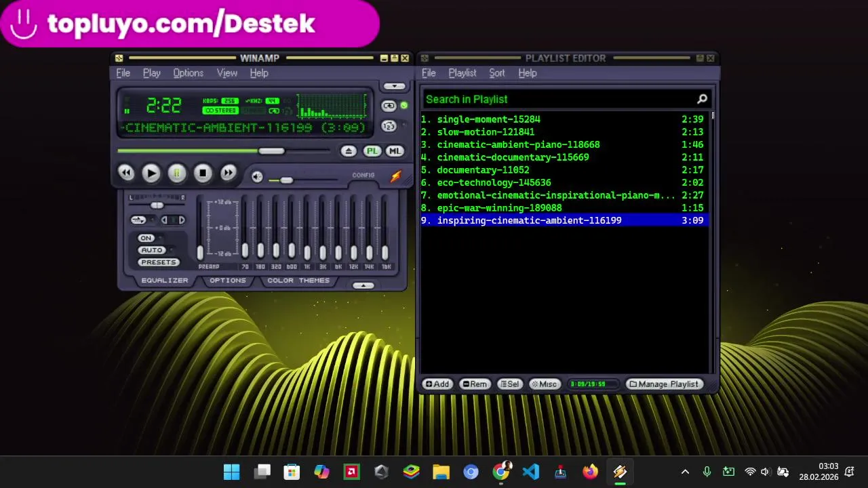
Task: Start playback with the Play button
Action: pyautogui.click(x=151, y=174)
